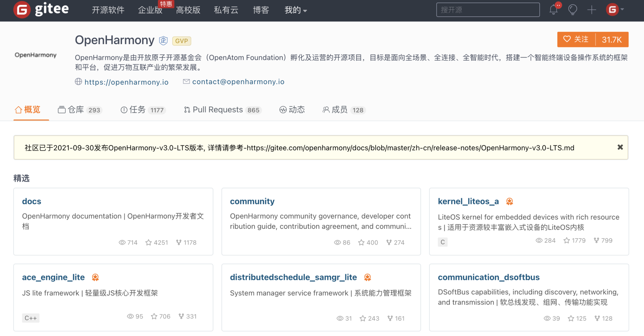The height and width of the screenshot is (336, 644).
Task: Click the watch eye icon on kernel_liteos_a
Action: pos(539,241)
